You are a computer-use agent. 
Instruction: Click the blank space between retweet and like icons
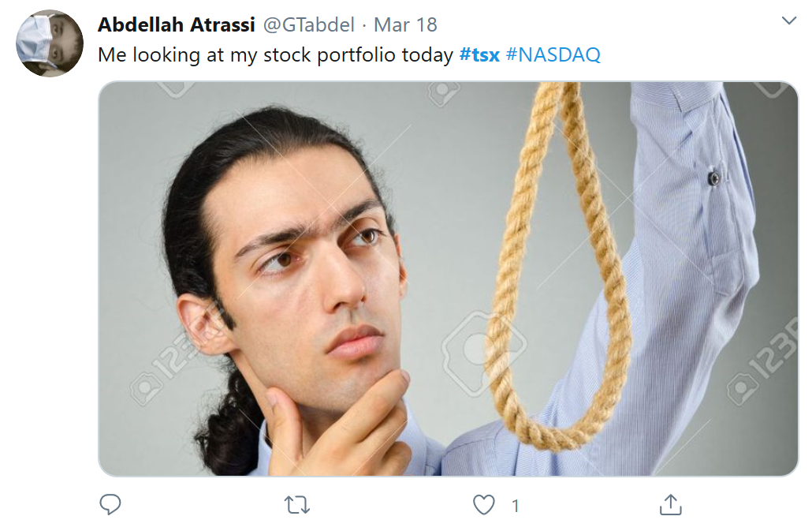(391, 505)
